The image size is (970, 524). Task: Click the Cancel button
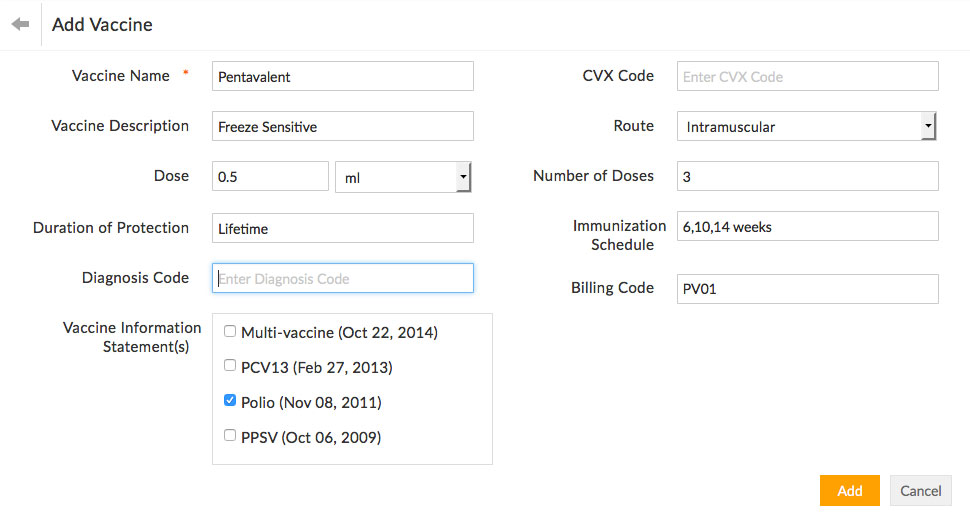pyautogui.click(x=920, y=490)
